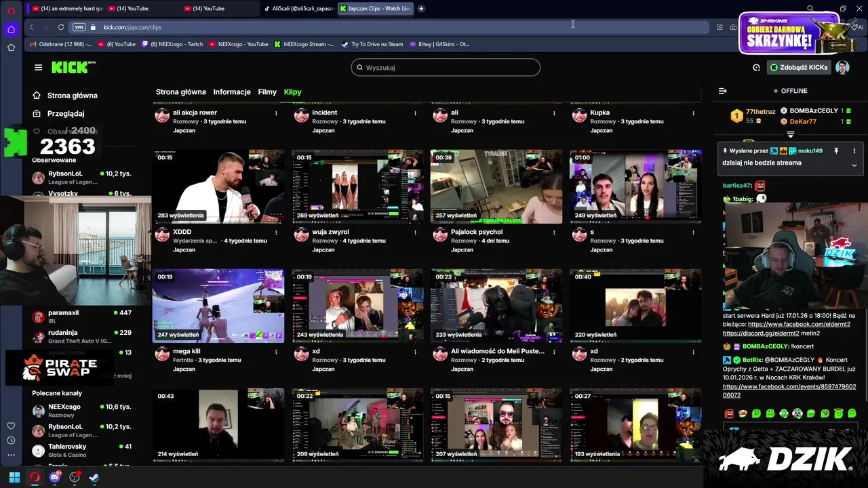Click the Opera icon in the taskbar
The width and height of the screenshot is (868, 488).
(35, 477)
